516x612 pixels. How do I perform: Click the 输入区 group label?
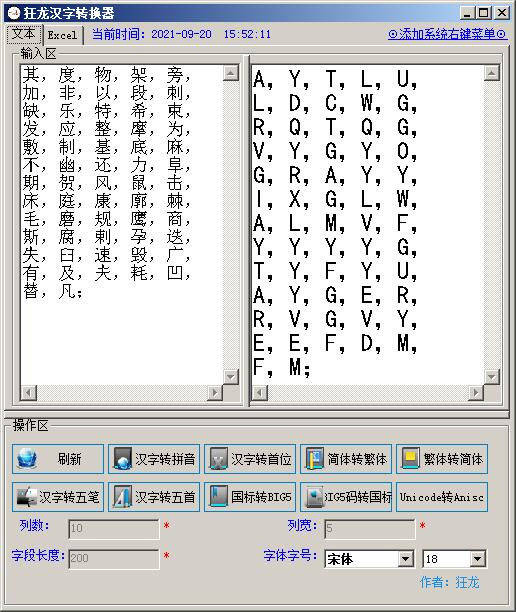(38, 53)
